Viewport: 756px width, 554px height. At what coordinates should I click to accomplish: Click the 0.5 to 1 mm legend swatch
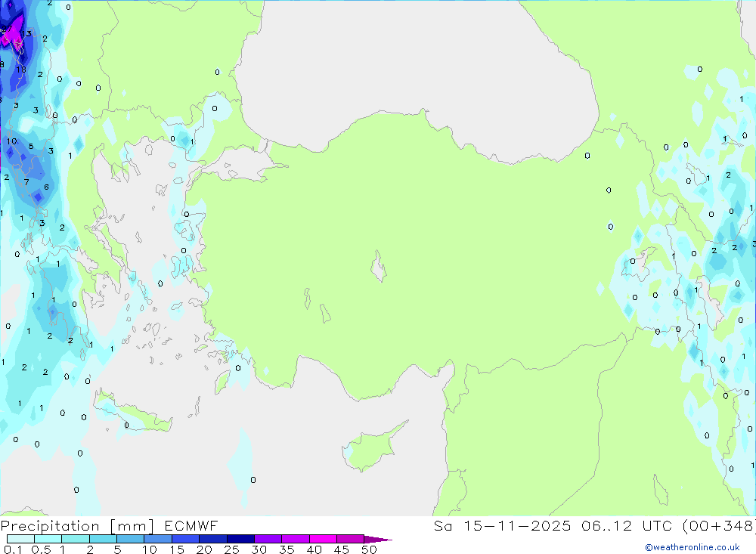(48, 539)
